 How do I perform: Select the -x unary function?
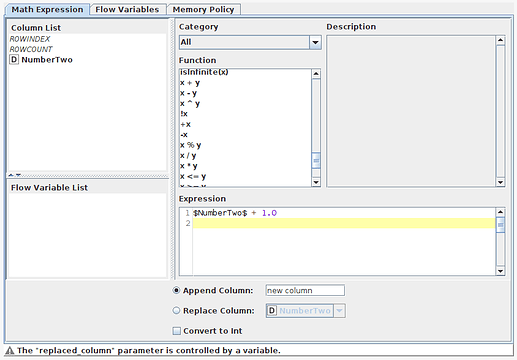(184, 135)
